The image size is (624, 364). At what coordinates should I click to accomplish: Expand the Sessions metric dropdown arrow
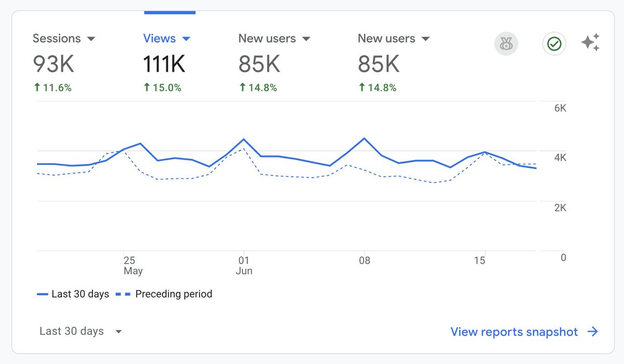(x=91, y=39)
